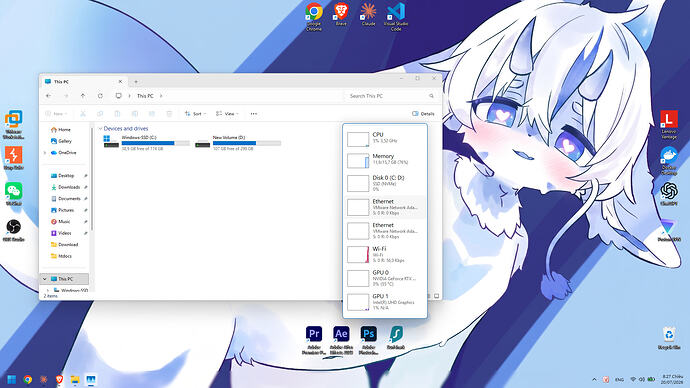Image resolution: width=690 pixels, height=388 pixels.
Task: Click the chevron after This PC in address bar
Action: click(161, 95)
